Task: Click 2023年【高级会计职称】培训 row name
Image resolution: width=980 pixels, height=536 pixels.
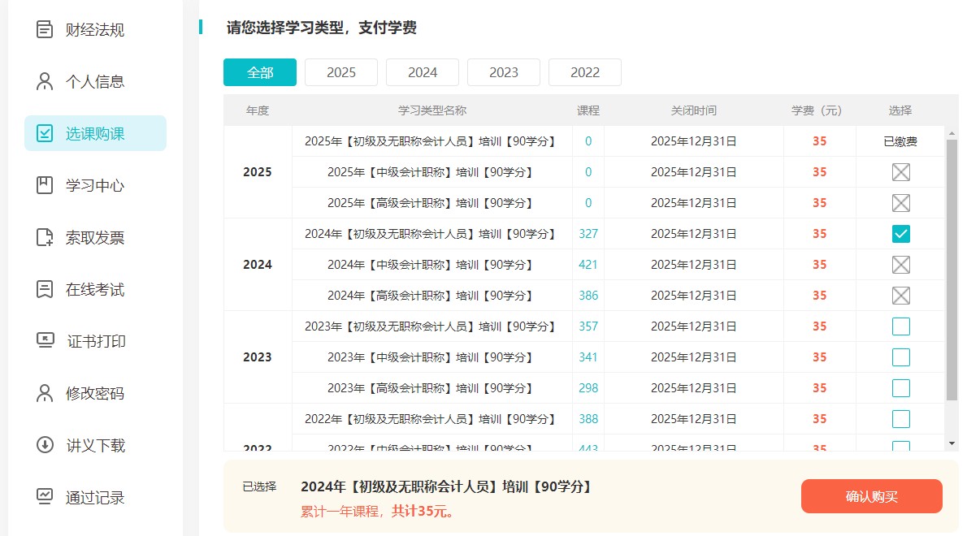Action: pyautogui.click(x=431, y=388)
